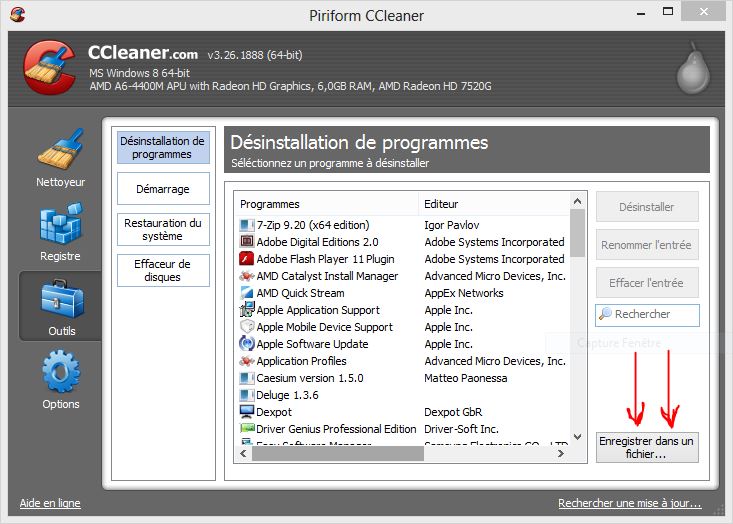Viewport: 733px width, 524px height.
Task: Click the magnifier icon in Rechercher field
Action: tap(605, 314)
